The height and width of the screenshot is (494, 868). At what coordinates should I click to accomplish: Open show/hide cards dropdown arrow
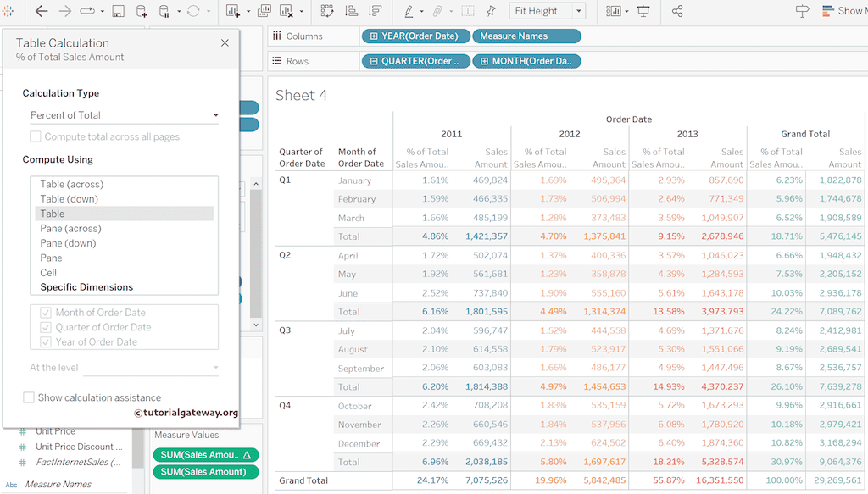tap(626, 11)
